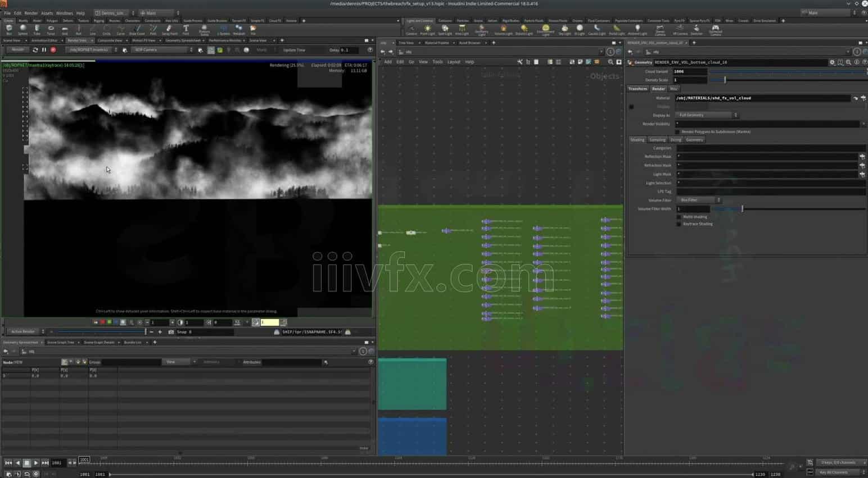Screen dimensions: 868x478
Task: Enable the Raytrace Shading checkbox
Action: pos(679,224)
